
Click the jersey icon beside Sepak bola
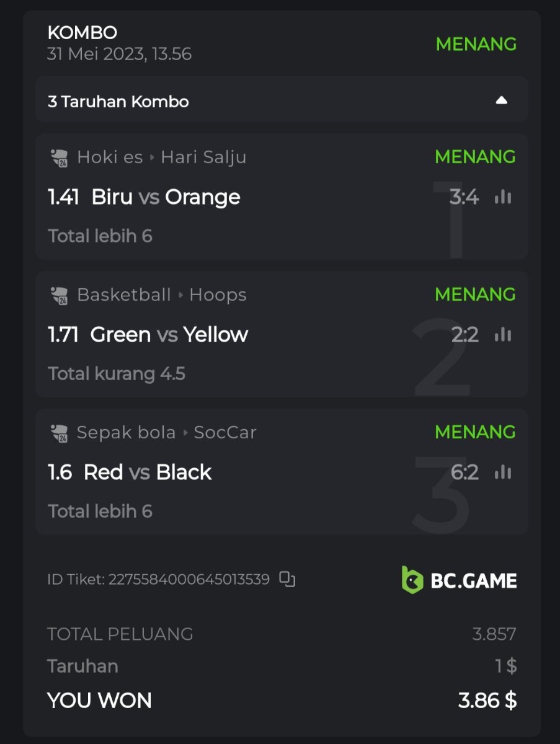[59, 433]
